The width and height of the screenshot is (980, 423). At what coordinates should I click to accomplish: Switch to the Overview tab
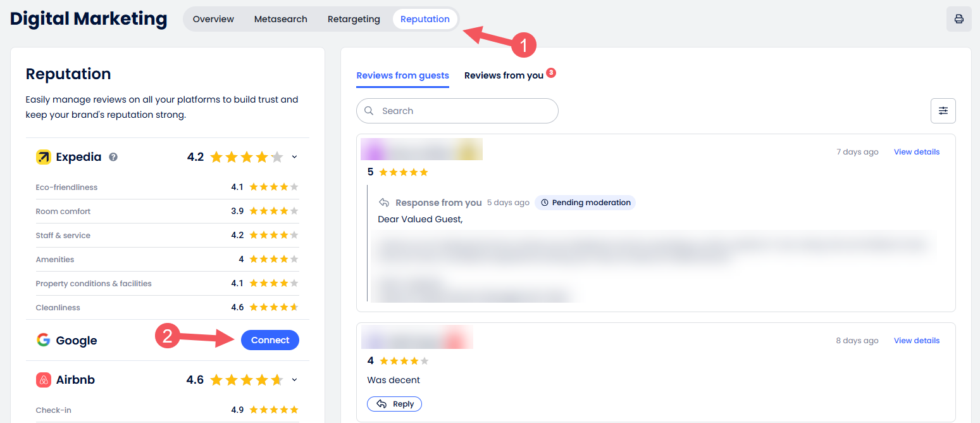213,19
